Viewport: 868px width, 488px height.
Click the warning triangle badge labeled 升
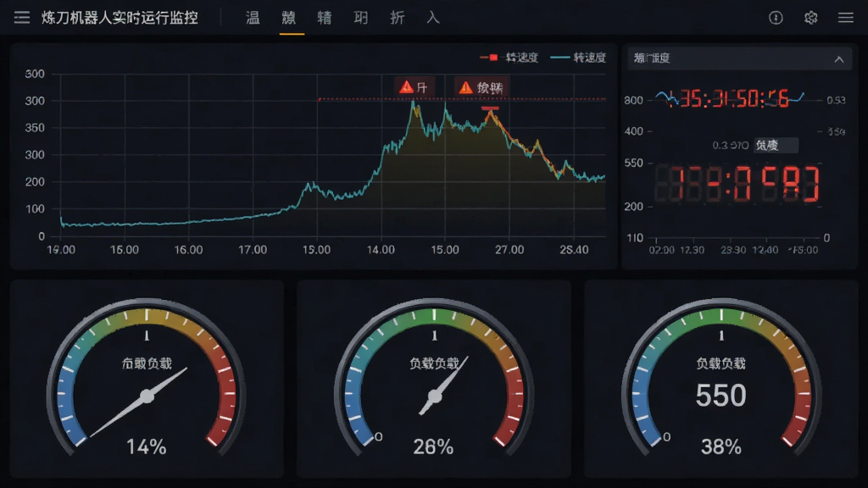click(414, 87)
